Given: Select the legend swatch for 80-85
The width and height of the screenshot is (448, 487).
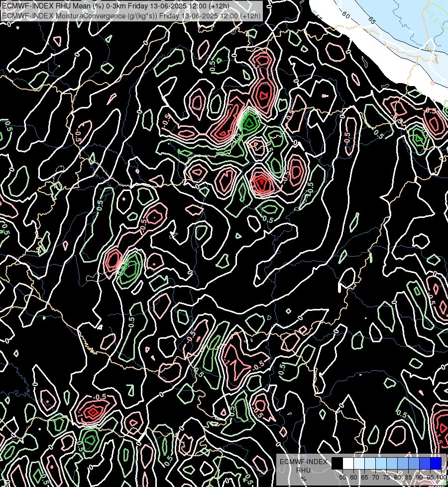Looking at the screenshot, I should coord(403,463).
